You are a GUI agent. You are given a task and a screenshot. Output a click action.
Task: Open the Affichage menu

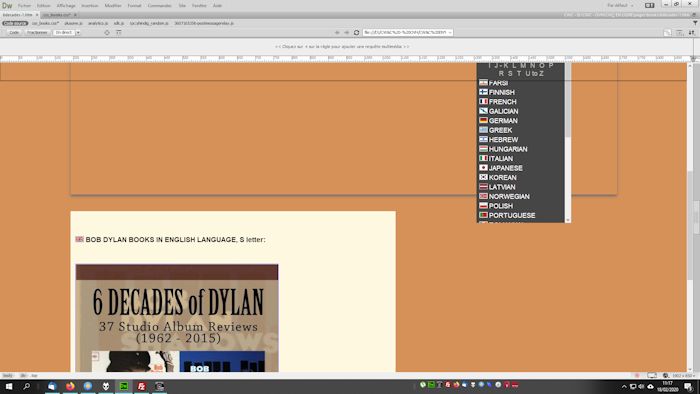click(66, 5)
